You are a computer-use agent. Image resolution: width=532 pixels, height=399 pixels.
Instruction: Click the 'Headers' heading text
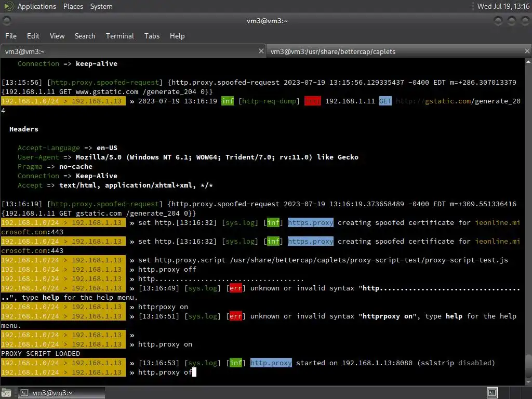click(x=24, y=129)
